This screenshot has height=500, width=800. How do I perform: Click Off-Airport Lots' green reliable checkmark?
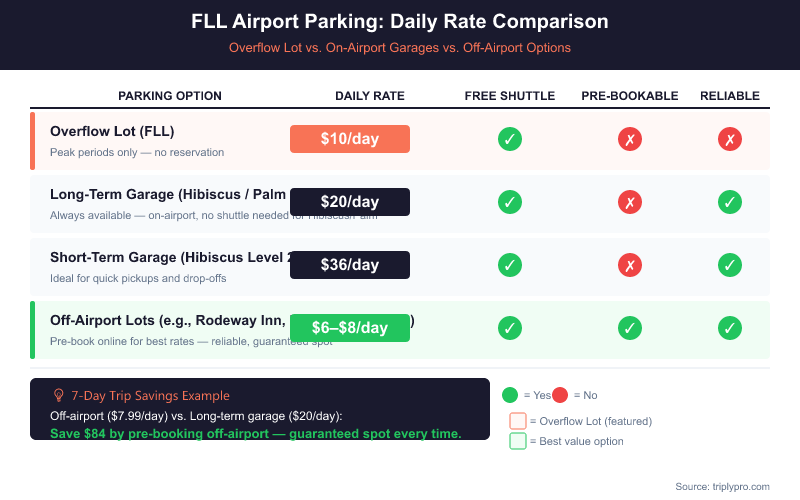730,328
